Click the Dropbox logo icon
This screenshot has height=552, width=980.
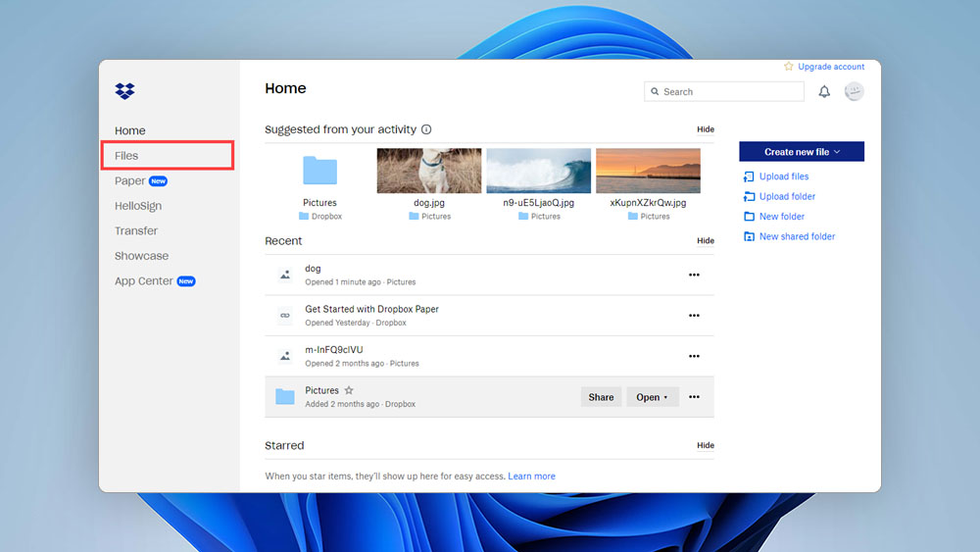[x=125, y=90]
